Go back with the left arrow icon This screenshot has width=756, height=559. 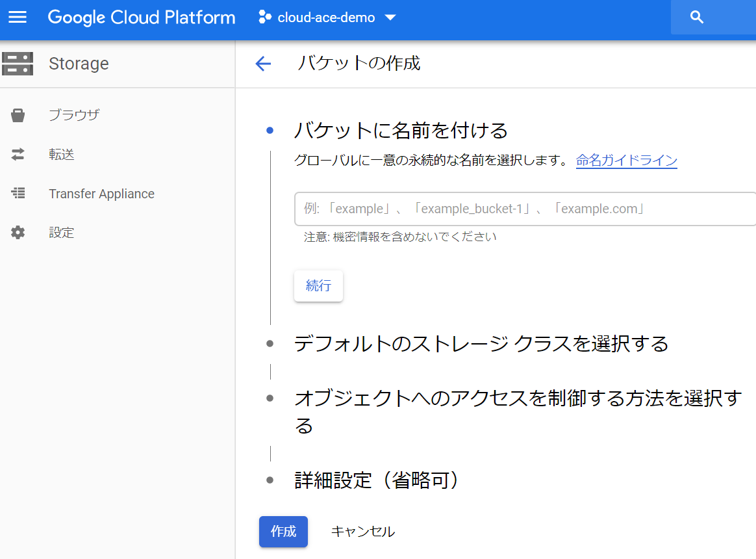263,63
